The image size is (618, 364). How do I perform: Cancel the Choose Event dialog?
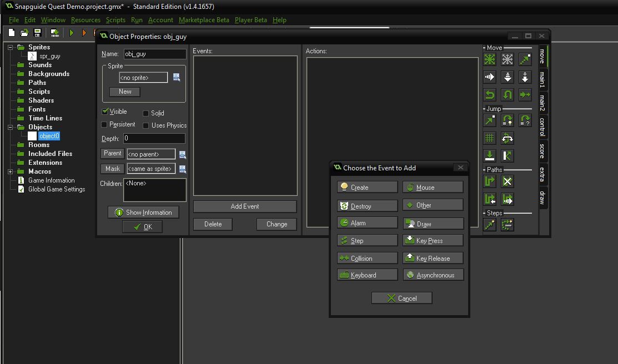click(401, 298)
